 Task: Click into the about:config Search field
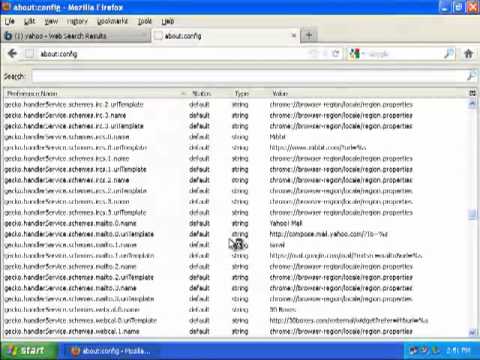[249, 76]
